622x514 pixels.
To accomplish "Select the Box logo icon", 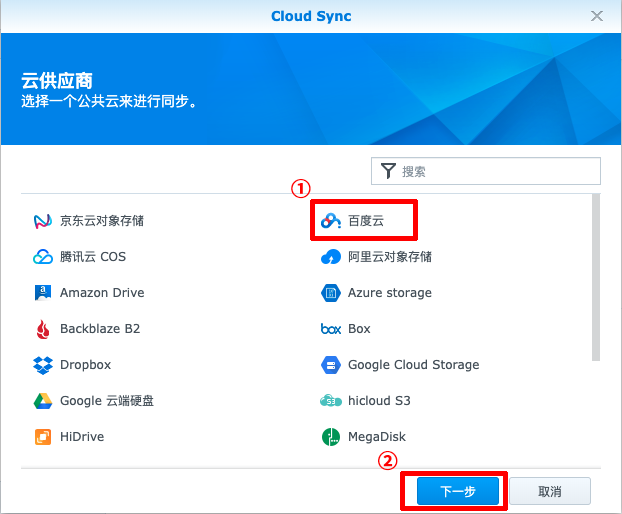I will [331, 329].
